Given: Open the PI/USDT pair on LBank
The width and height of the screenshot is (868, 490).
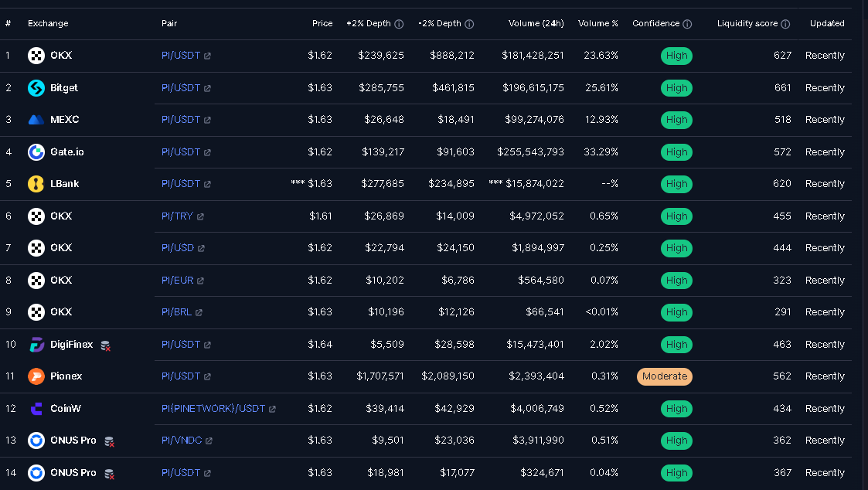Looking at the screenshot, I should click(x=181, y=184).
